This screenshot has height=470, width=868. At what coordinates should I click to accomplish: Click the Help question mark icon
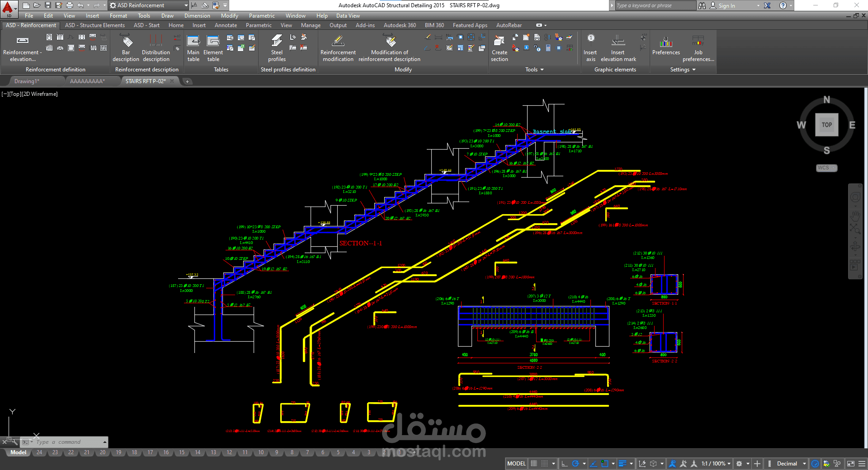point(783,5)
